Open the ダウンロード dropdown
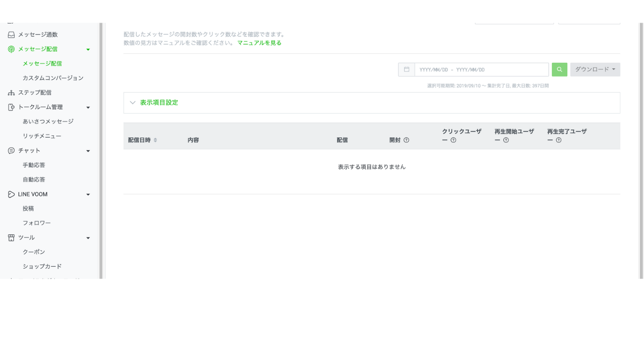 pyautogui.click(x=595, y=70)
